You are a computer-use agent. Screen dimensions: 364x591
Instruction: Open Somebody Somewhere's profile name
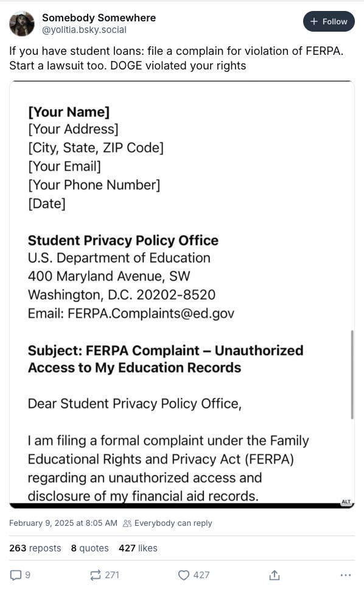(99, 17)
